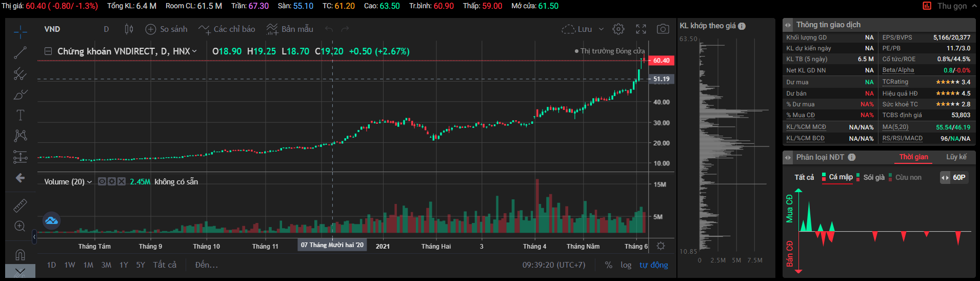
Task: Set range to 5Y
Action: pos(141,265)
